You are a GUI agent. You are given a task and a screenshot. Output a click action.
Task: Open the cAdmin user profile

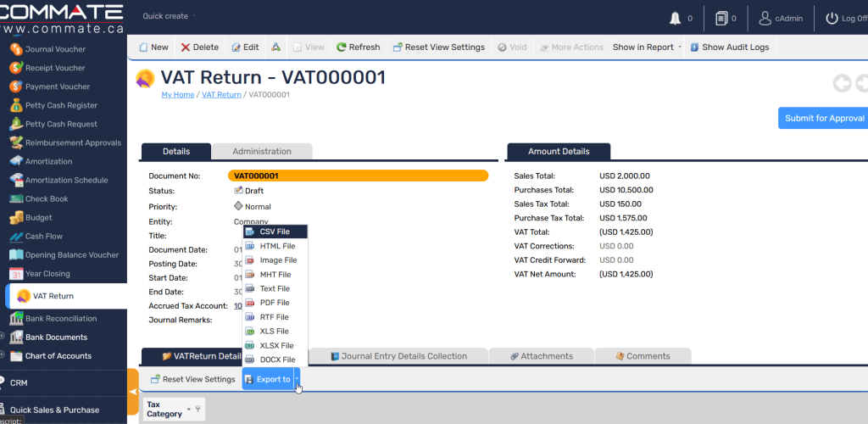pos(781,19)
